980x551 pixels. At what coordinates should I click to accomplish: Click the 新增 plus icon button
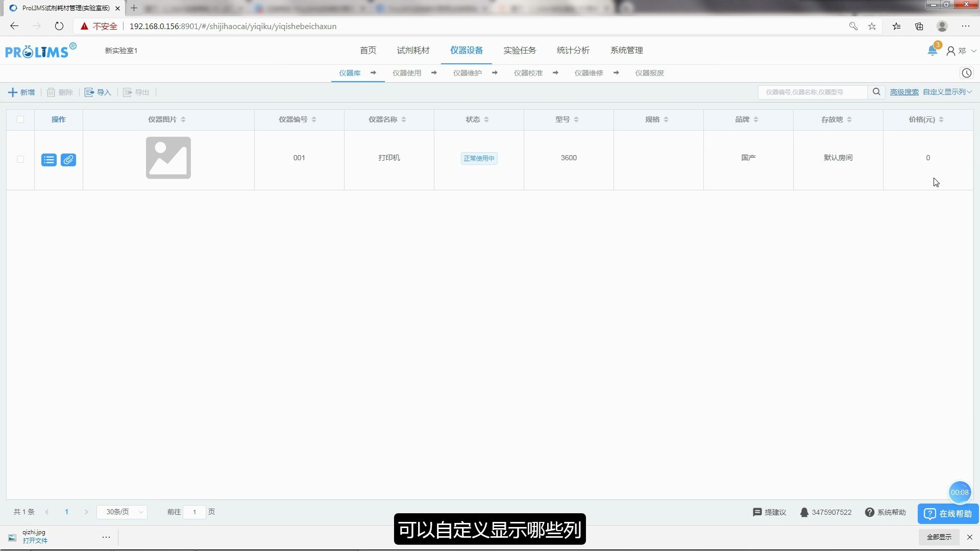[21, 92]
